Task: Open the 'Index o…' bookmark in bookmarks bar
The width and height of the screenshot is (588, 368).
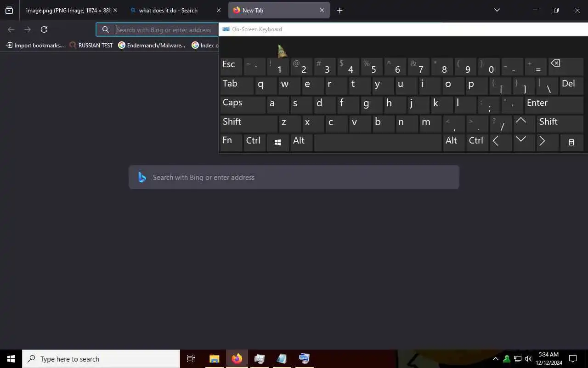Action: point(205,45)
